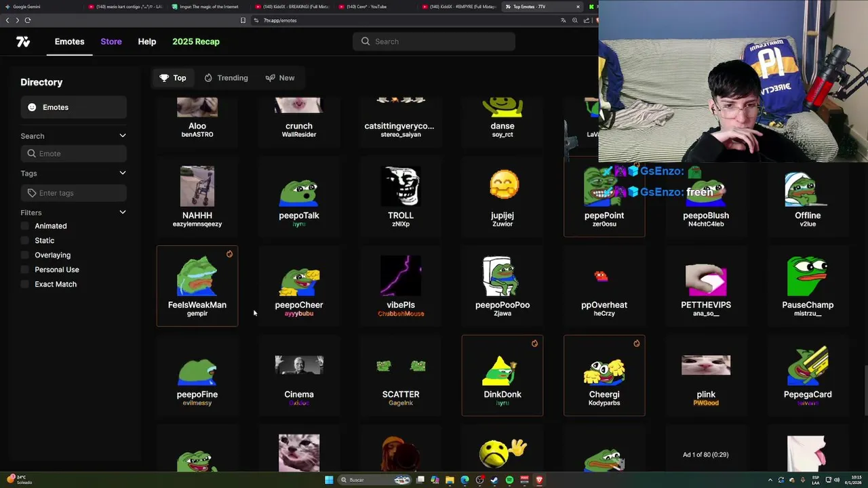Click the tag icon in the tags field
This screenshot has height=488, width=868.
point(32,193)
